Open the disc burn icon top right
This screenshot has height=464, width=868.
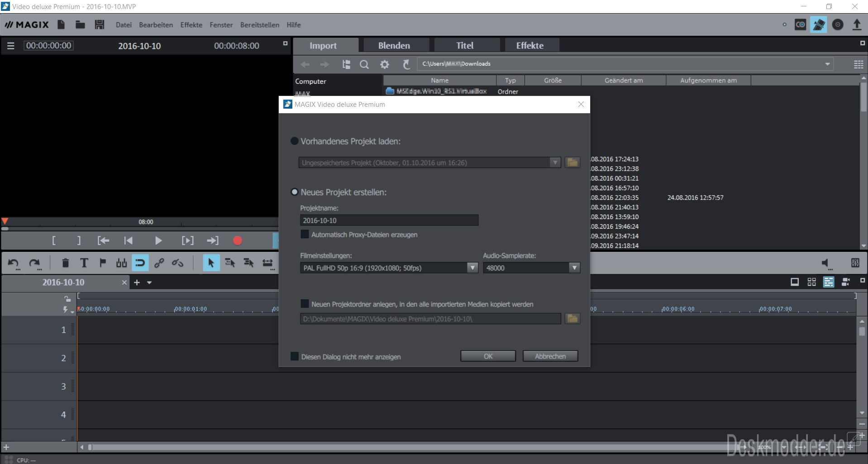coord(838,24)
